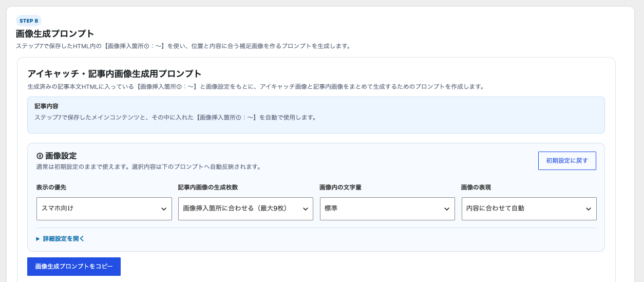Click the 画像生成プロンプト heading

tap(55, 34)
